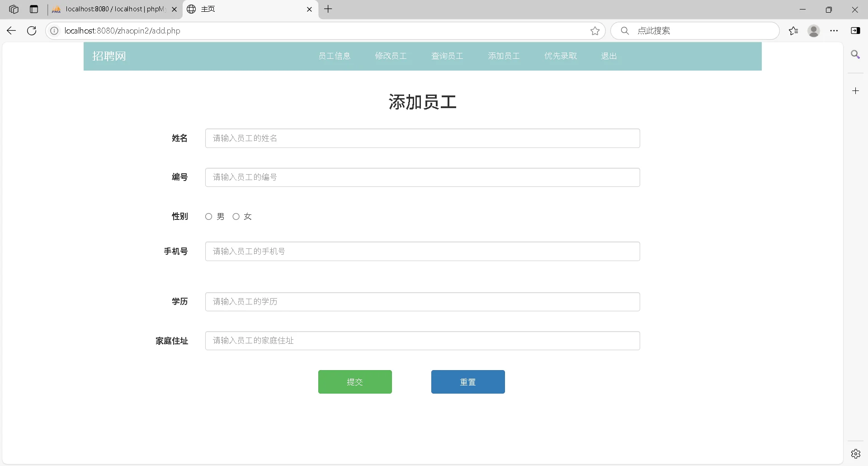Select the 女 gender radio button

coord(236,216)
